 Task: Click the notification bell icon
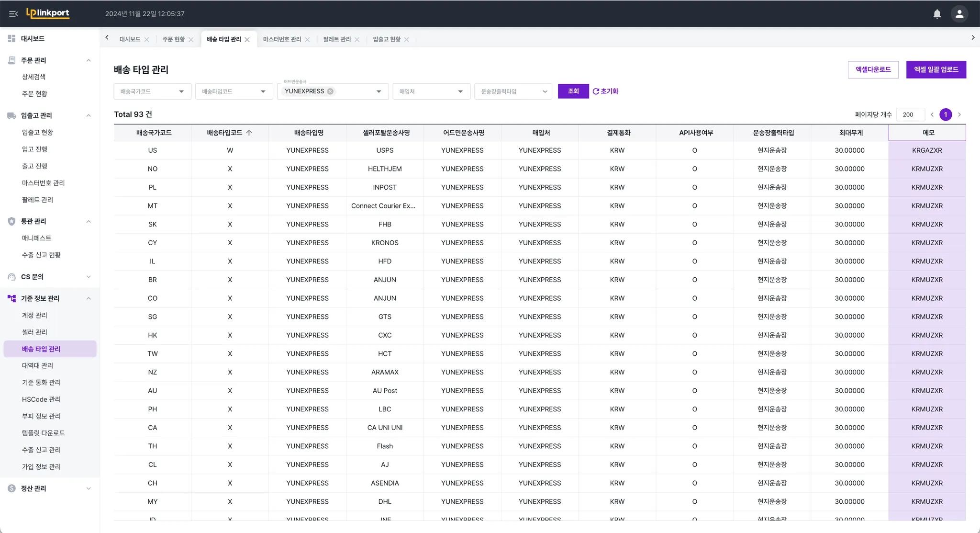937,14
